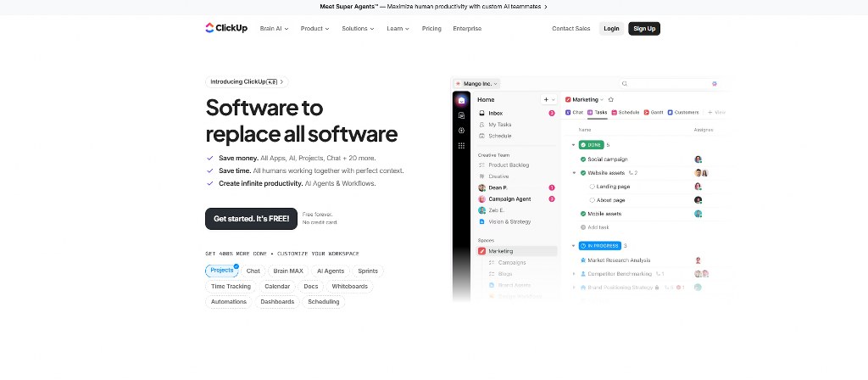This screenshot has width=868, height=380.
Task: Mark the Landing page subtask complete
Action: coord(592,187)
